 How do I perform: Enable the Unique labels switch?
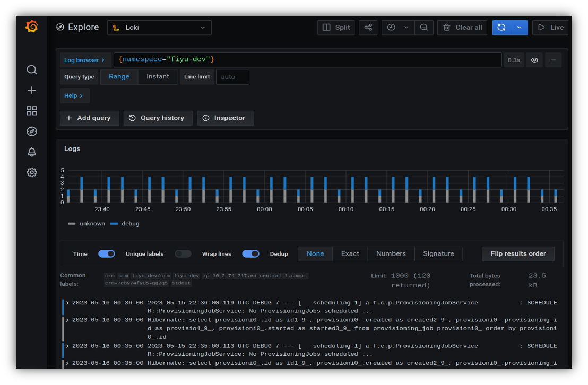183,254
